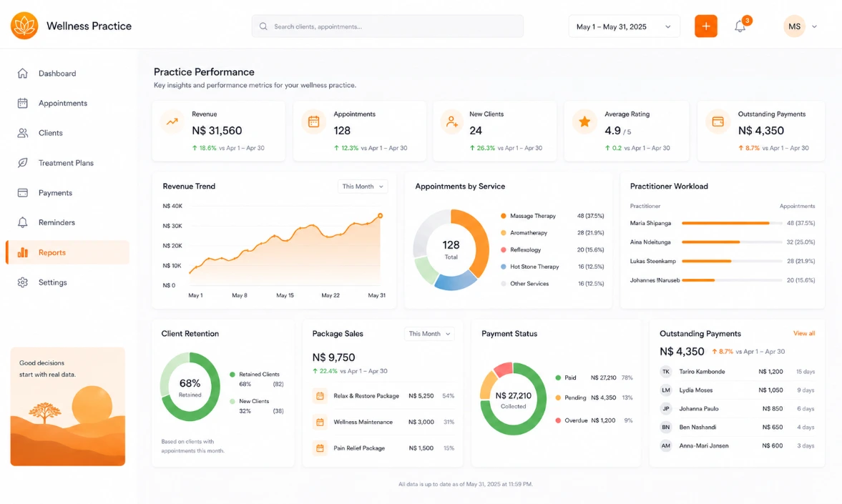This screenshot has width=842, height=504.
Task: Click the Aromatherapy legend label
Action: 529,233
